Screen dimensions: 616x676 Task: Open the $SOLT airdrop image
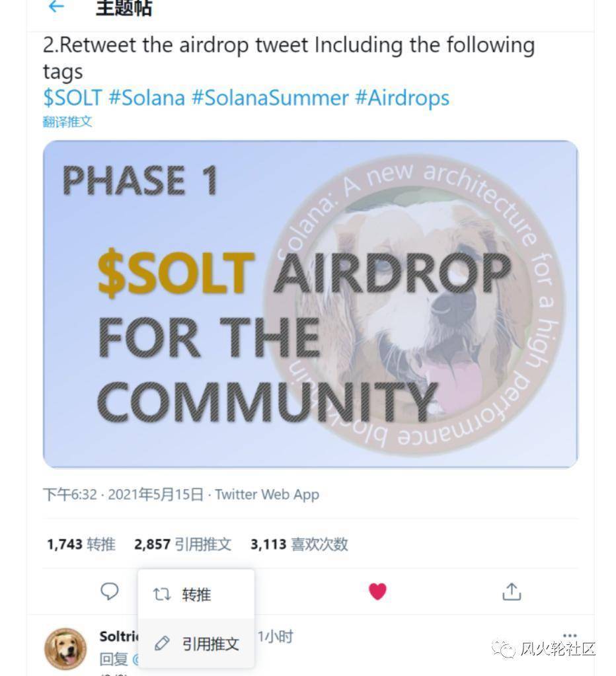[310, 304]
